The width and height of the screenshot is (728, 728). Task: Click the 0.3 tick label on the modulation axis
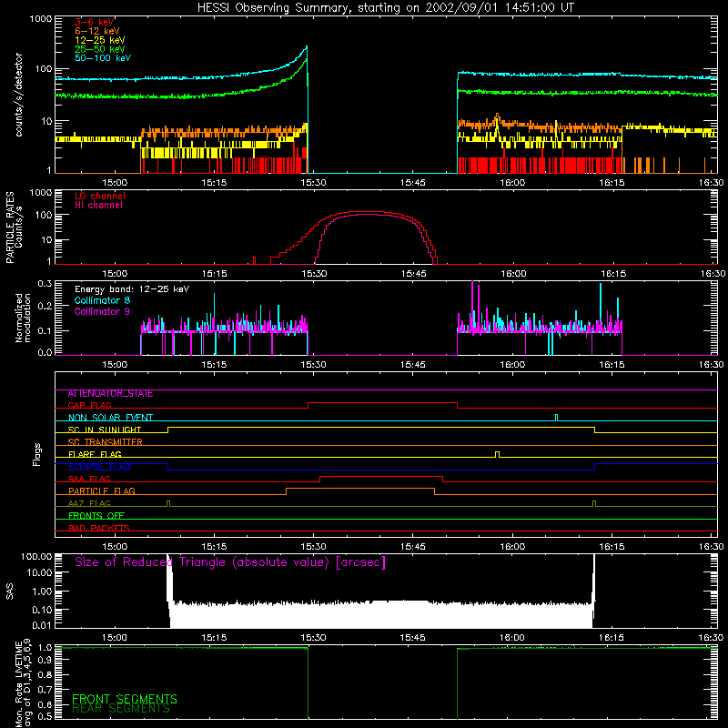pyautogui.click(x=45, y=283)
